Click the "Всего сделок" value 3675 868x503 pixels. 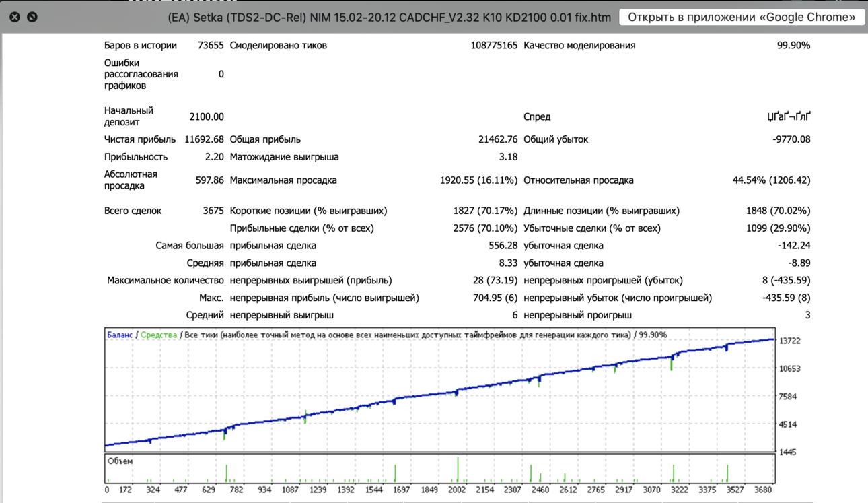tap(213, 211)
